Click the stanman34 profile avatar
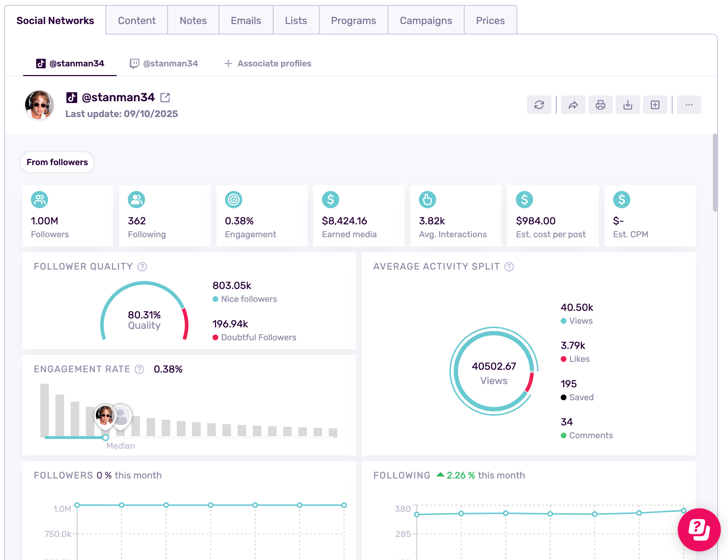Screen dimensions: 728x560 point(39,105)
